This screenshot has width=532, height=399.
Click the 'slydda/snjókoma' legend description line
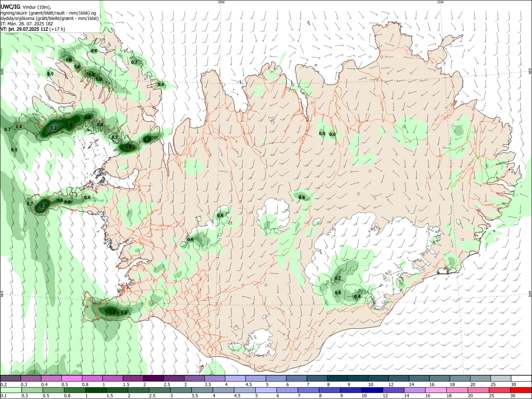(x=49, y=18)
